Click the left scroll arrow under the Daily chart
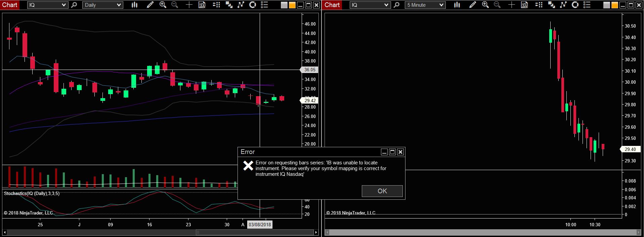 tap(4, 232)
